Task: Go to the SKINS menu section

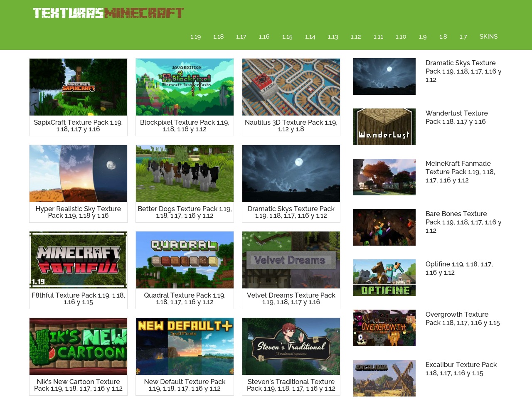Action: coord(488,37)
